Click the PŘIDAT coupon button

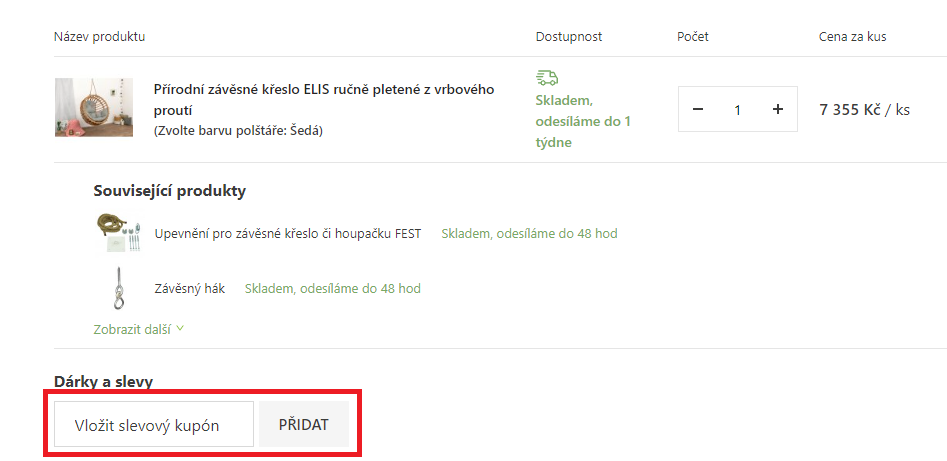304,424
